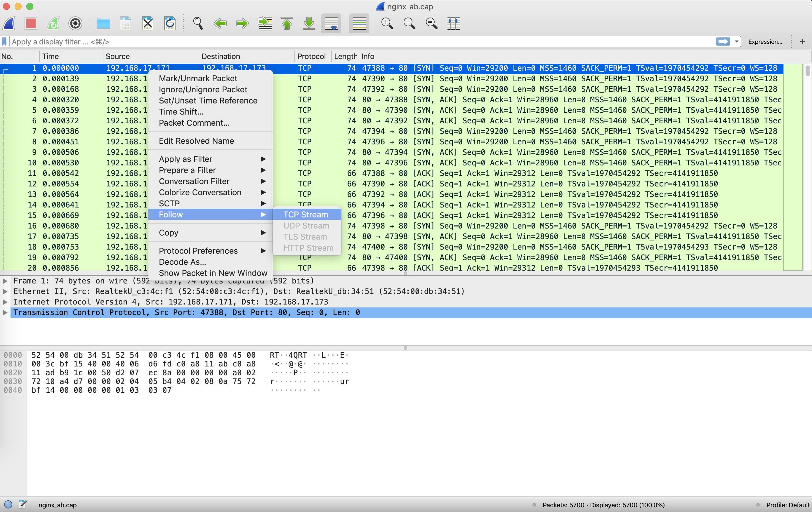Open a saved capture file

[x=103, y=23]
